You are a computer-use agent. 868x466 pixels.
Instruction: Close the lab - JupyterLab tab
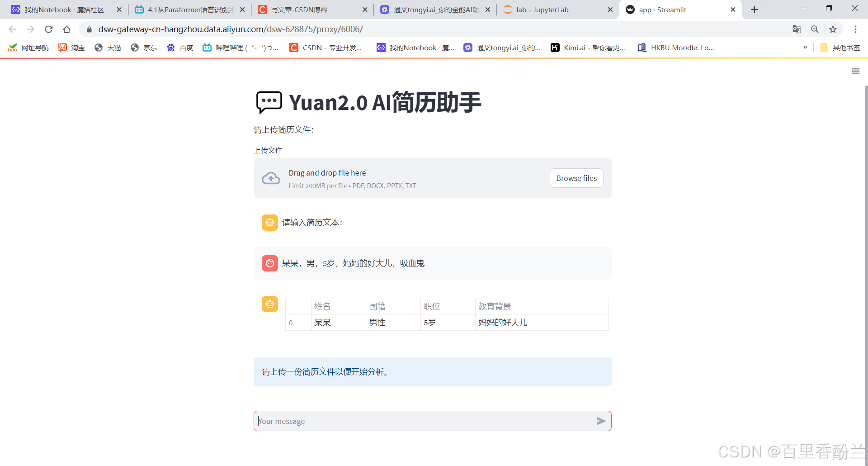point(610,10)
